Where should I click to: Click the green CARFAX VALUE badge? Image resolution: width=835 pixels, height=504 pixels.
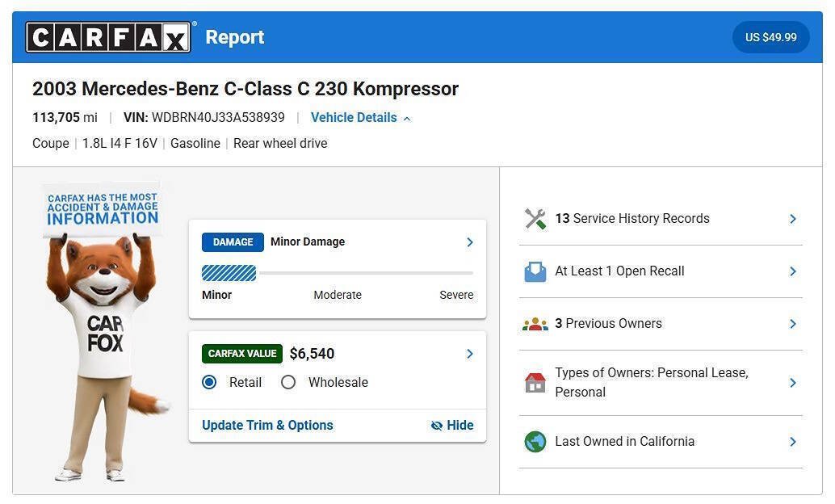[242, 354]
